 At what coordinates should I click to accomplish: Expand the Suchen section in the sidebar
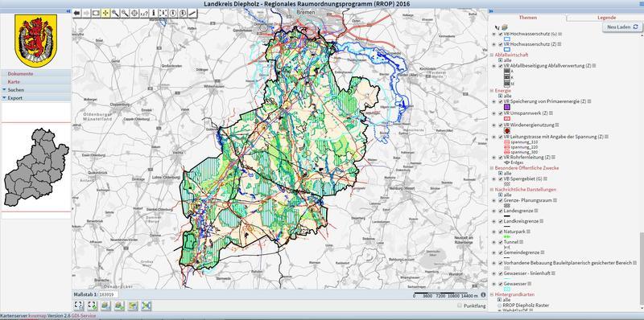click(15, 90)
